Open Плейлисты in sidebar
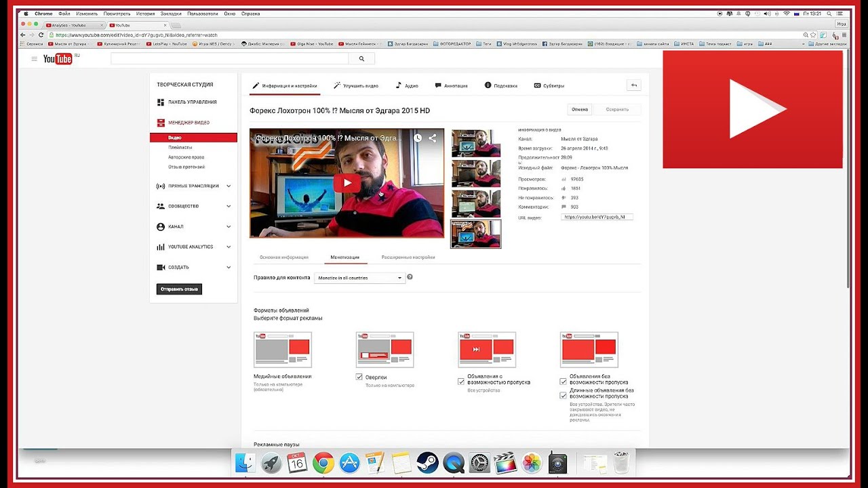 coord(180,147)
